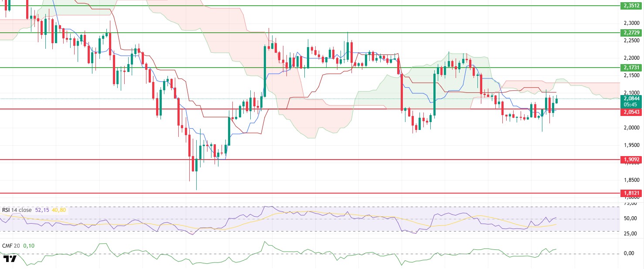Click the 25,00 RSI axis label

(x=630, y=233)
